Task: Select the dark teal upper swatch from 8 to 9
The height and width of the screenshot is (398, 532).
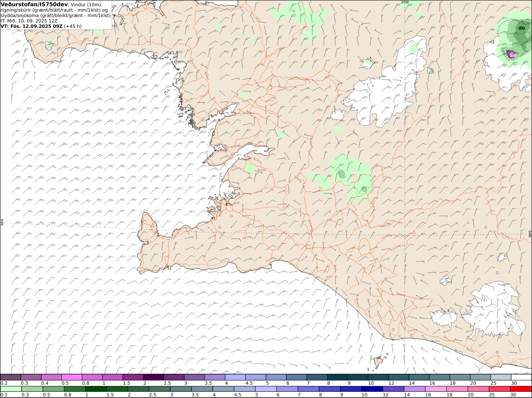Action: [x=337, y=377]
